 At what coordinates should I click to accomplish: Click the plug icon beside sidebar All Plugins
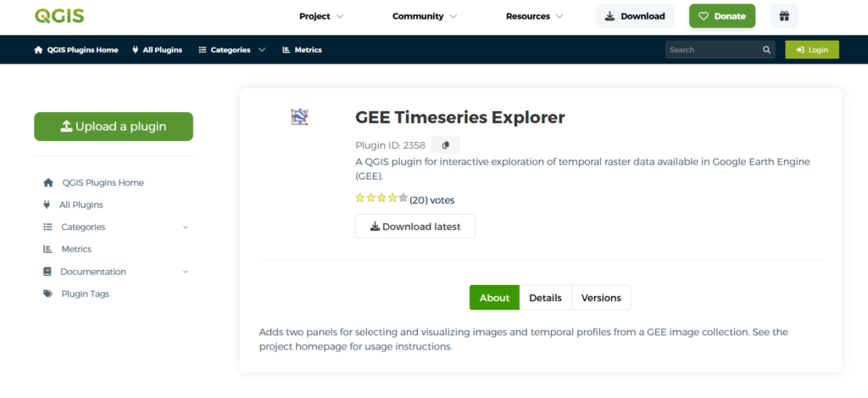(x=47, y=205)
